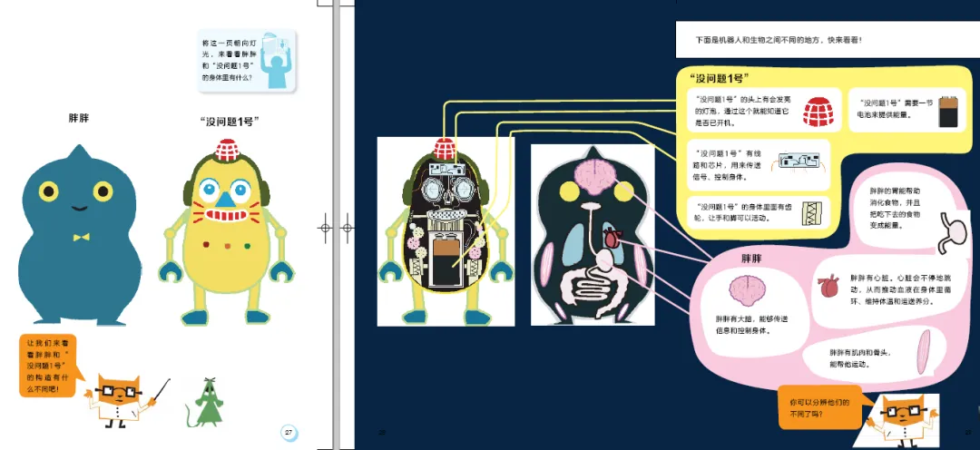Click the yellow robot character on left page
The height and width of the screenshot is (450, 980).
tap(228, 232)
